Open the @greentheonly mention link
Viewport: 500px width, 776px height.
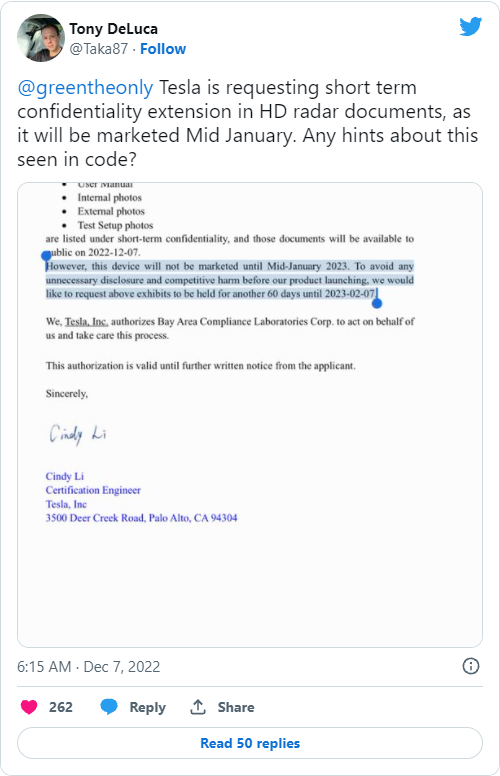(85, 88)
